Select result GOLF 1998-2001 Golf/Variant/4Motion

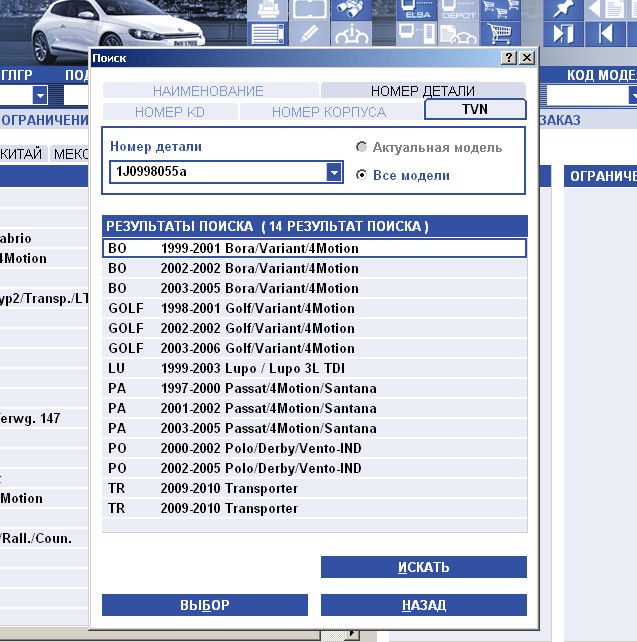tap(314, 308)
